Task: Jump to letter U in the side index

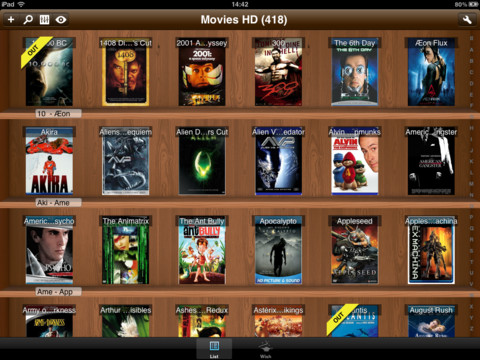Action: (x=471, y=273)
